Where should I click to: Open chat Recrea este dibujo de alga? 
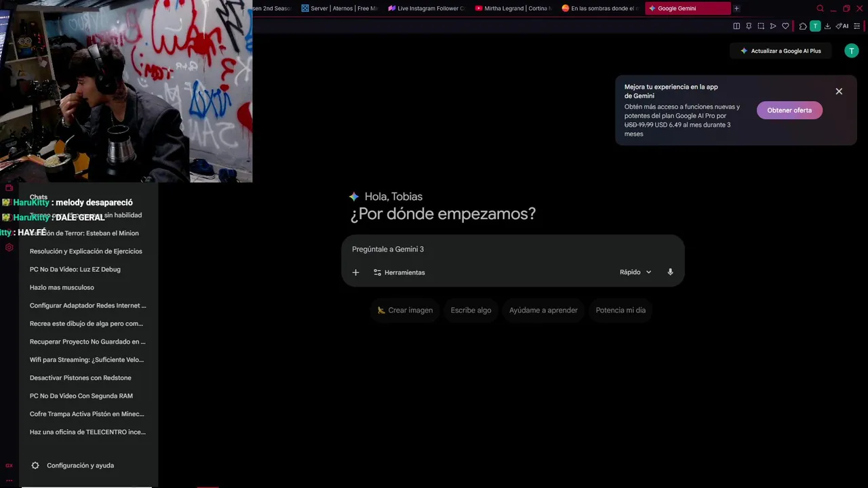(86, 323)
